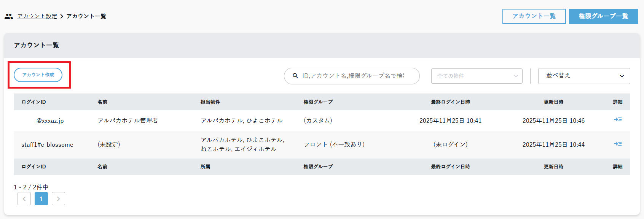Focus the ID/account name search field
This screenshot has height=219, width=644.
pyautogui.click(x=353, y=76)
